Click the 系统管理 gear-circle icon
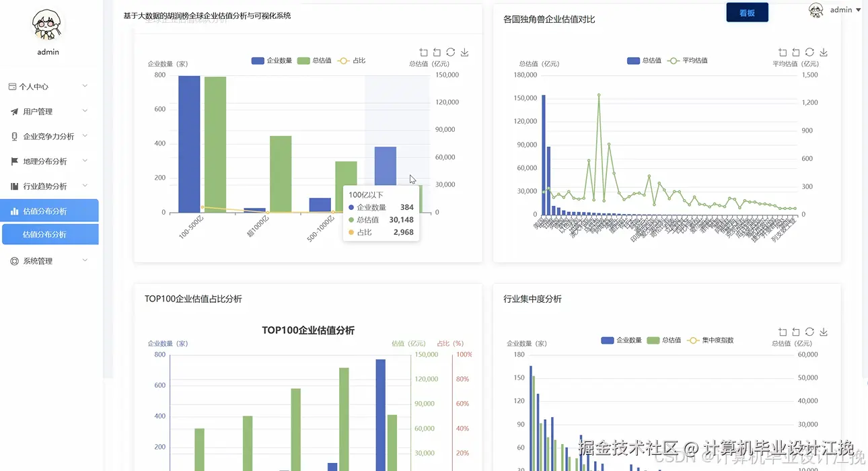 14,261
